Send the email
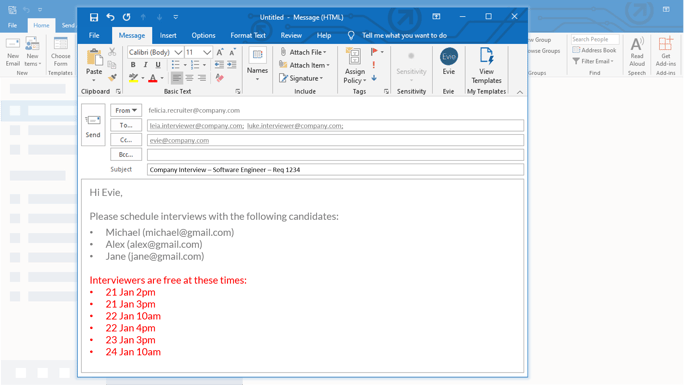 [x=93, y=125]
